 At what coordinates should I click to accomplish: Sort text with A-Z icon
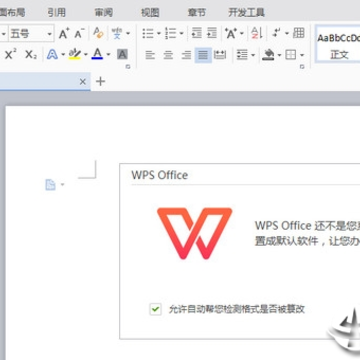(x=257, y=33)
